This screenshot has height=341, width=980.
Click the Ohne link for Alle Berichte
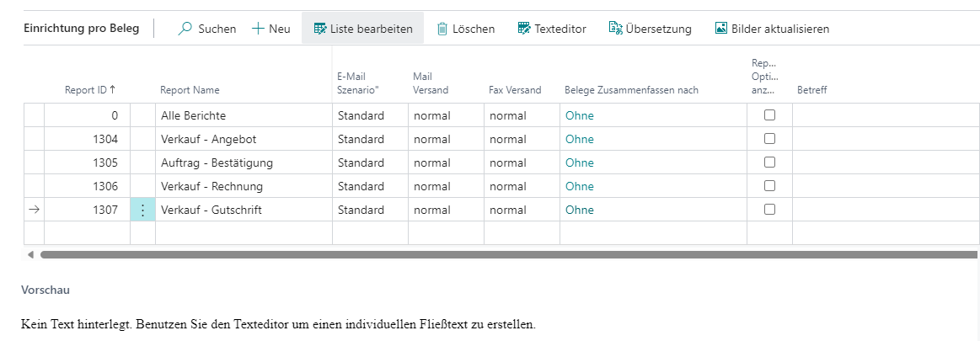click(x=580, y=115)
